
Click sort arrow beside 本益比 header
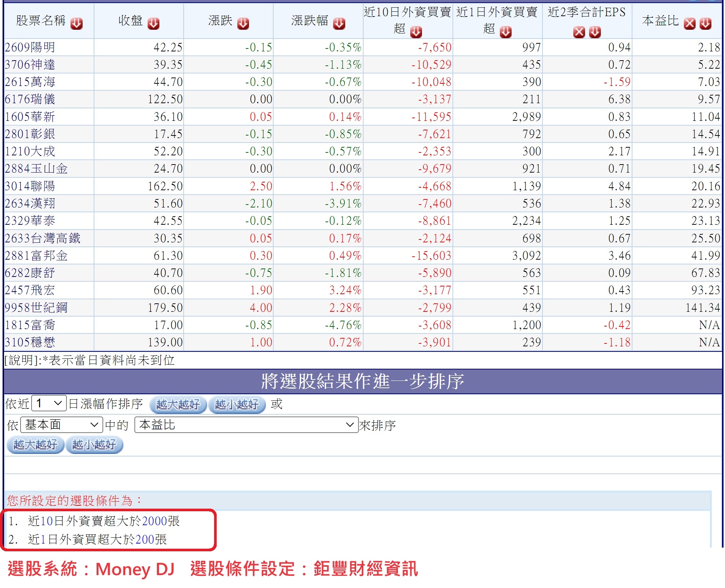pyautogui.click(x=706, y=24)
